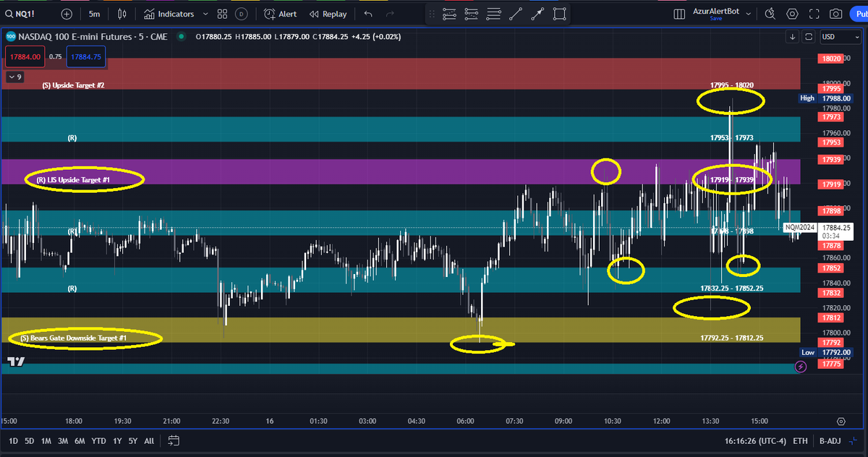Open the Indicators dialog
Screen dimensions: 868x457
coord(169,14)
